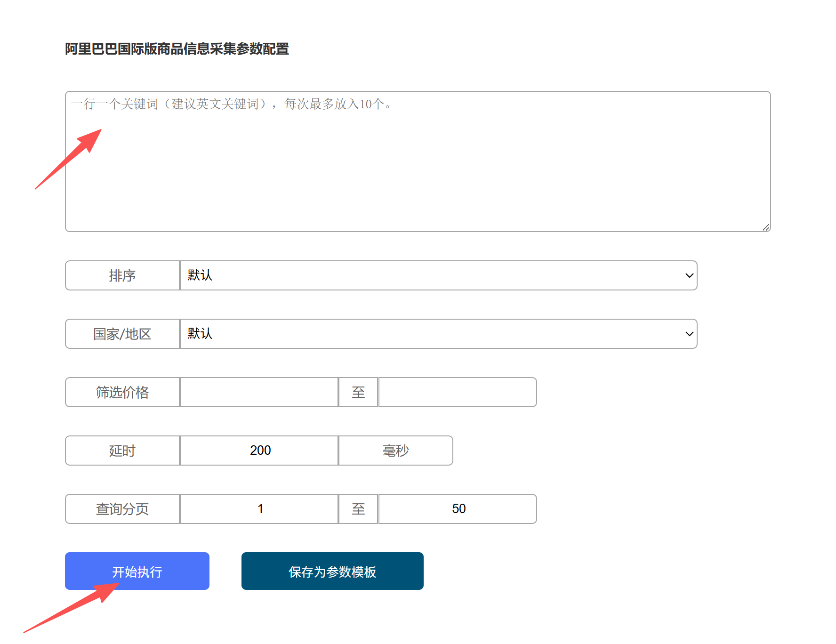Viewport: 836px width, 644px height.
Task: Click the 保存为参数模板 save template button
Action: pos(332,571)
